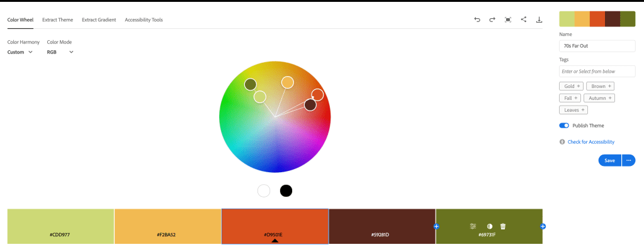Click the #F2BA52 hex code text
644x252 pixels.
point(167,235)
